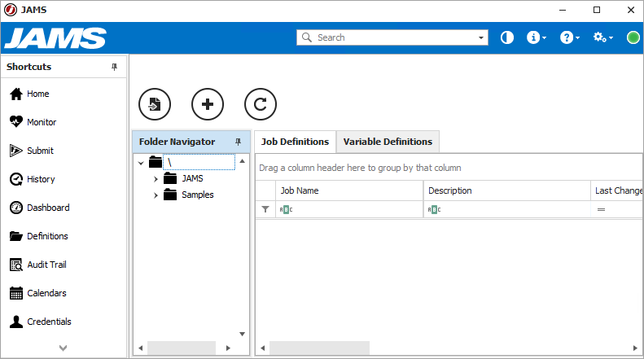Sort by Job Name column header
Image resolution: width=644 pixels, height=359 pixels.
[x=349, y=190]
